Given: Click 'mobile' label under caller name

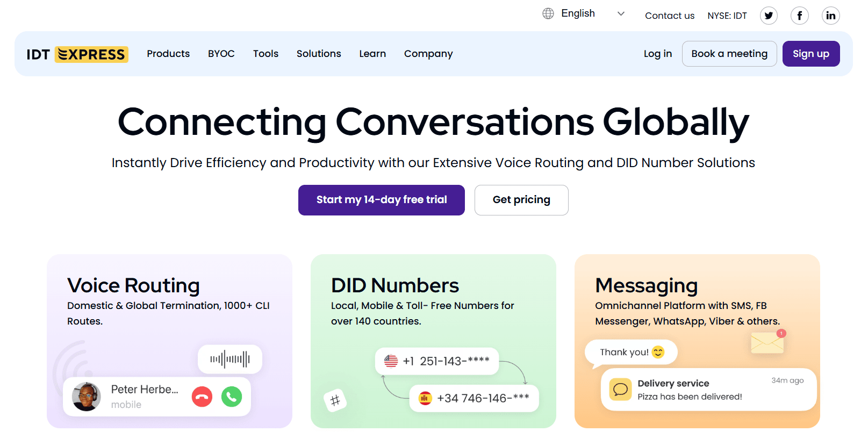Looking at the screenshot, I should 126,405.
